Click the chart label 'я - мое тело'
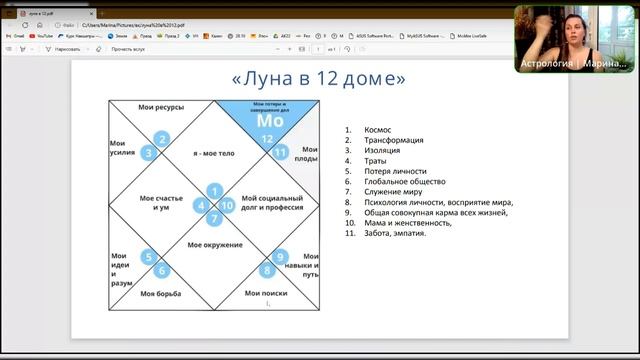Screen dimensions: 640x360 coord(214,153)
